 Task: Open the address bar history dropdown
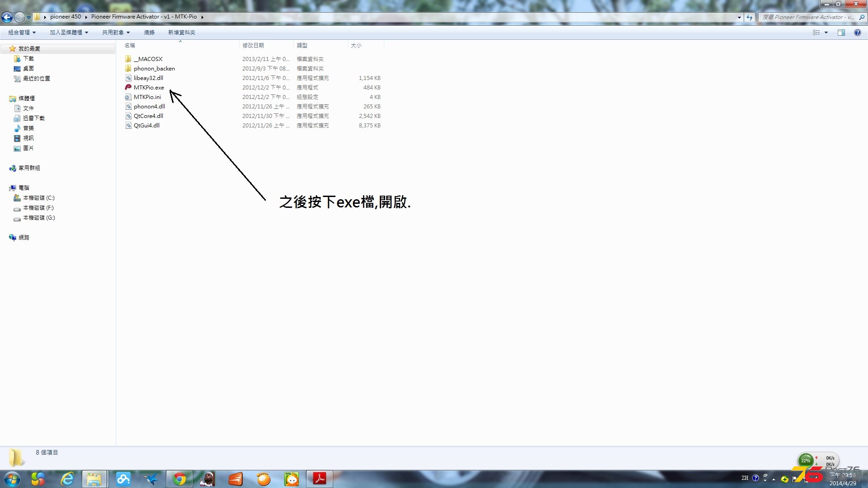pos(739,17)
